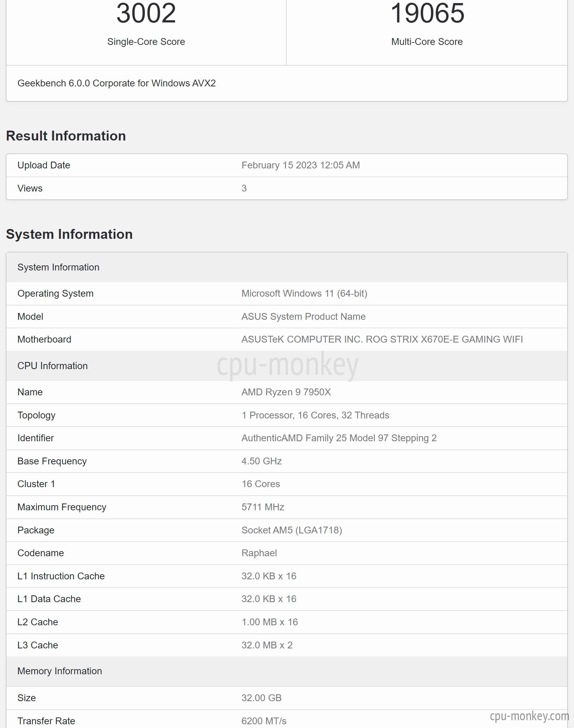Click the Memory Information table header
This screenshot has width=574, height=728.
pyautogui.click(x=287, y=672)
